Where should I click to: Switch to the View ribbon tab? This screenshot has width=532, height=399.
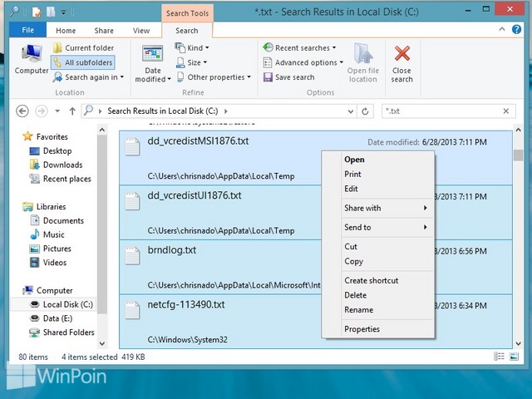(x=141, y=31)
